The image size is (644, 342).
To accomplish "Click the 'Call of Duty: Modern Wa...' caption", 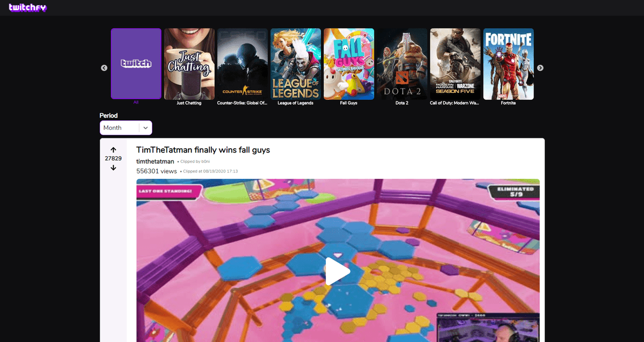I will coord(455,103).
